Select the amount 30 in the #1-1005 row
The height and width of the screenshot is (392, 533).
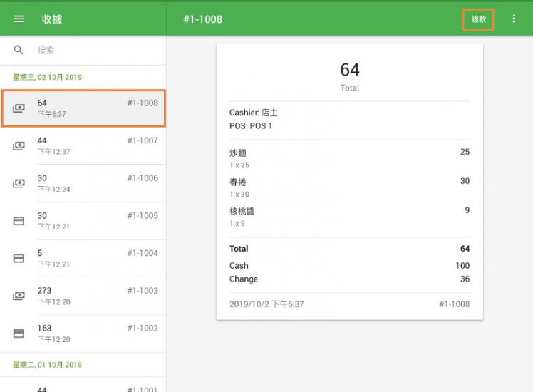point(42,215)
